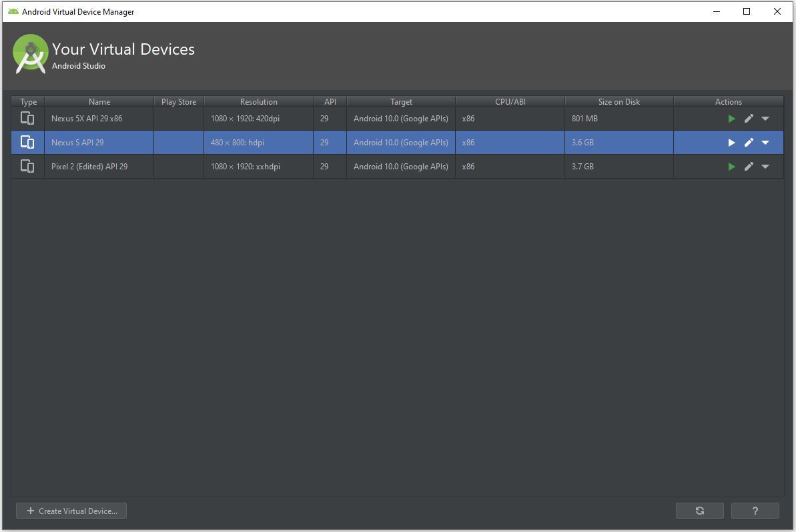Open help with the question mark button
The image size is (796, 532).
point(755,511)
